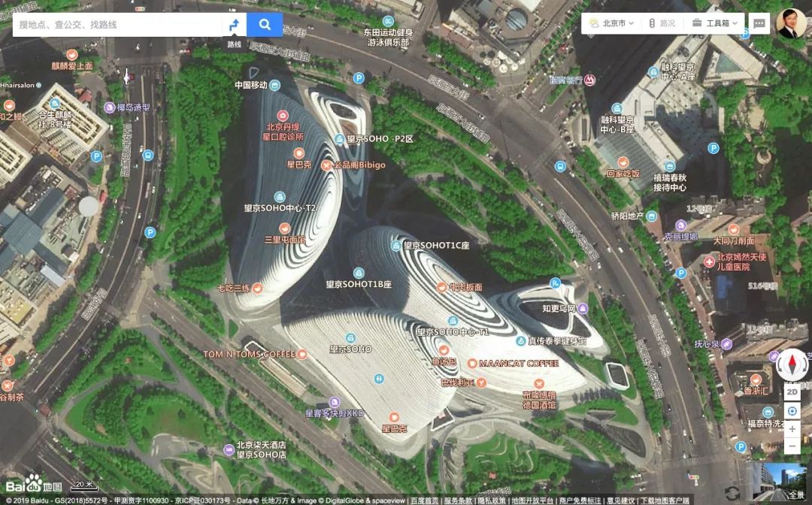Open the message bubble icon
This screenshot has height=505, width=812.
coord(759,23)
